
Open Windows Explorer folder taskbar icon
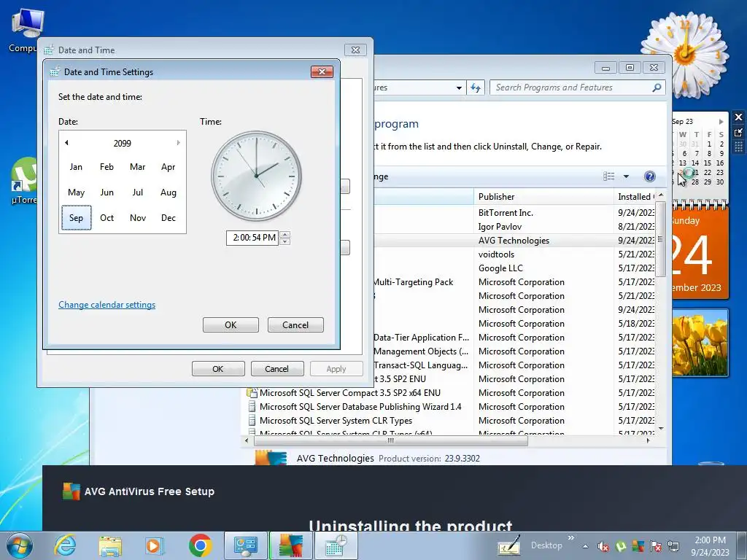110,545
